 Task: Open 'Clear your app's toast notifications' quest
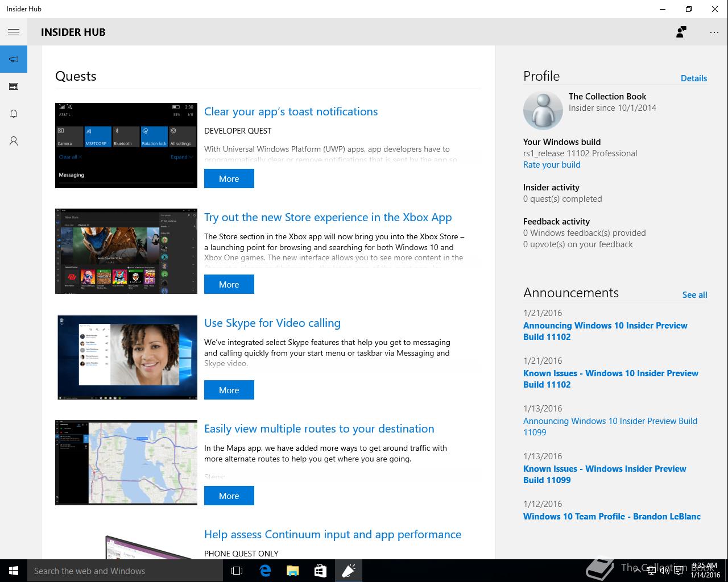[x=291, y=111]
